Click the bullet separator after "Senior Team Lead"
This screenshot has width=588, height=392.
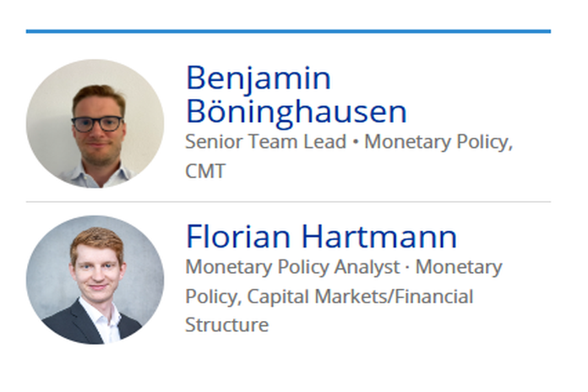click(x=356, y=142)
